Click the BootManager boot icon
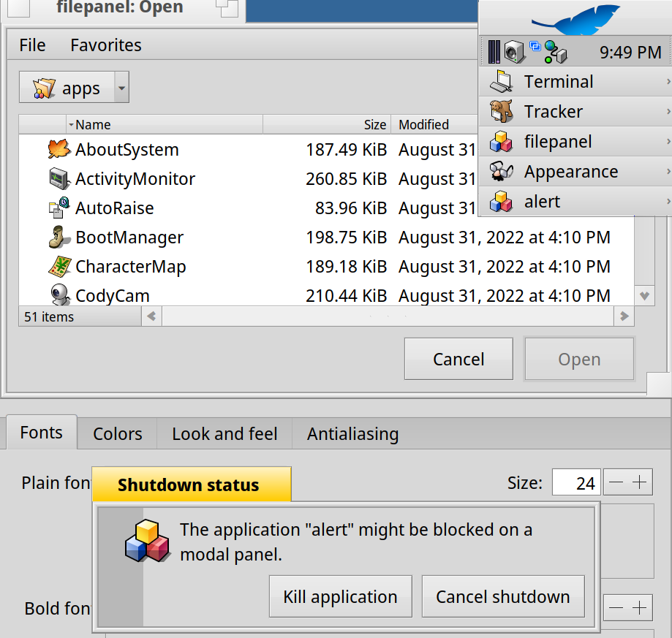672x638 pixels. click(x=58, y=238)
